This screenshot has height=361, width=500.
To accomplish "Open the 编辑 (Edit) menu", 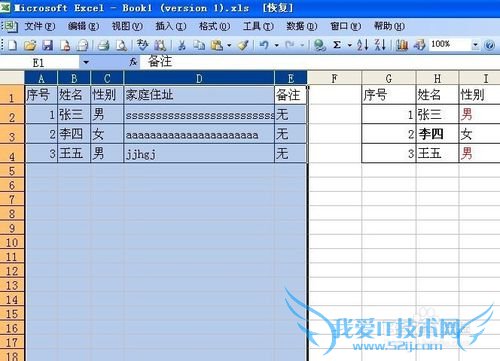I will click(x=83, y=26).
